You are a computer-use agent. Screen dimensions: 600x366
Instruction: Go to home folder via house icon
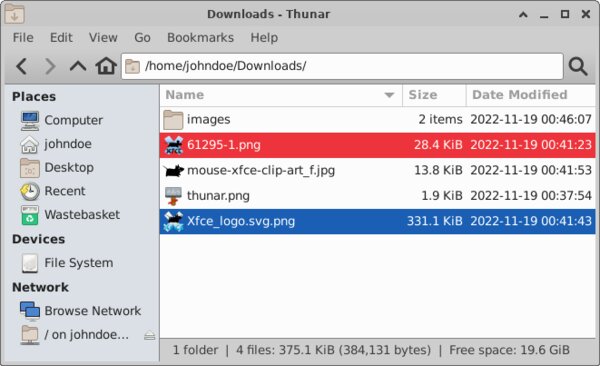[x=106, y=66]
